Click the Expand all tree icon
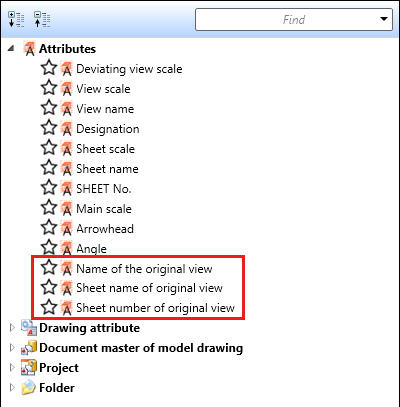The image size is (400, 407). [16, 20]
